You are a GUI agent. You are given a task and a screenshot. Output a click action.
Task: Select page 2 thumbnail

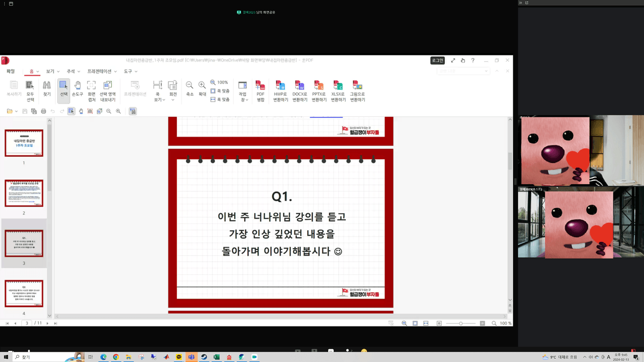pyautogui.click(x=24, y=193)
